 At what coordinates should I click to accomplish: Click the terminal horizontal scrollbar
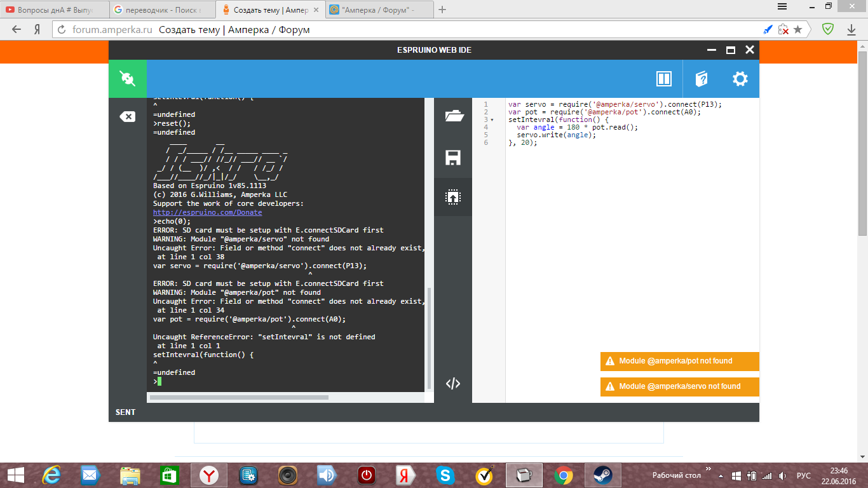[239, 397]
